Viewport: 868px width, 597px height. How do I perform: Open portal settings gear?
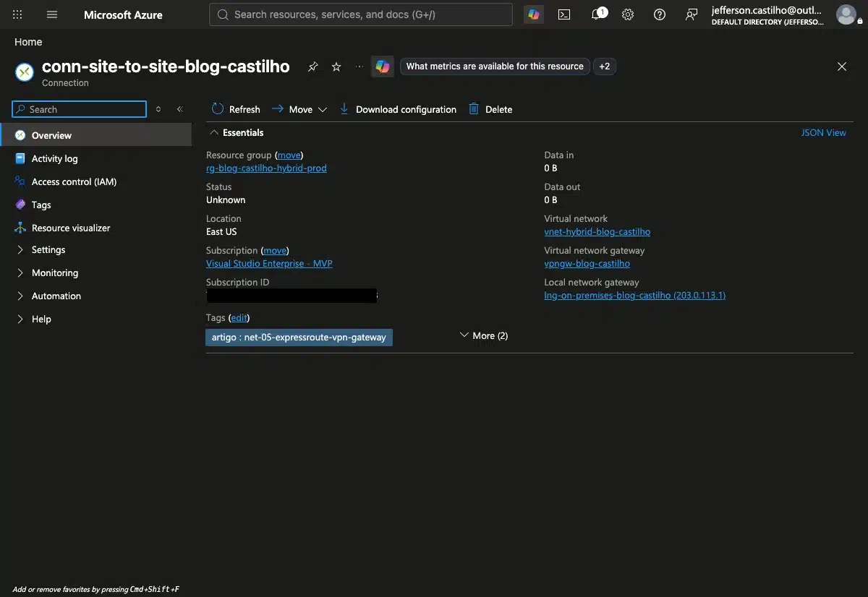628,14
